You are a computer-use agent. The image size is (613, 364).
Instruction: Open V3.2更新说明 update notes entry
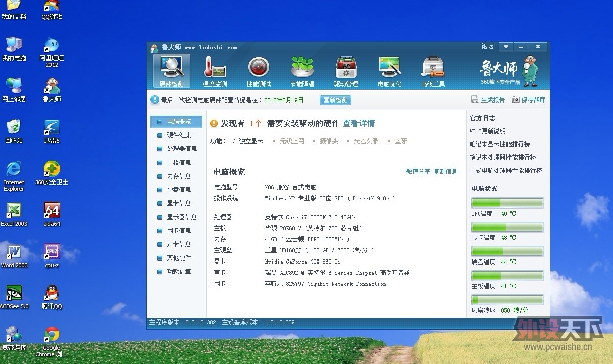pos(487,131)
